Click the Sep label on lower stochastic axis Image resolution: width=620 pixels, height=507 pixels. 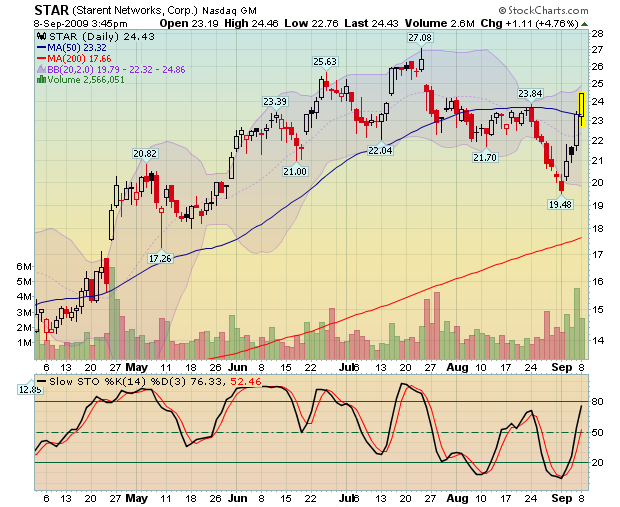tap(561, 498)
